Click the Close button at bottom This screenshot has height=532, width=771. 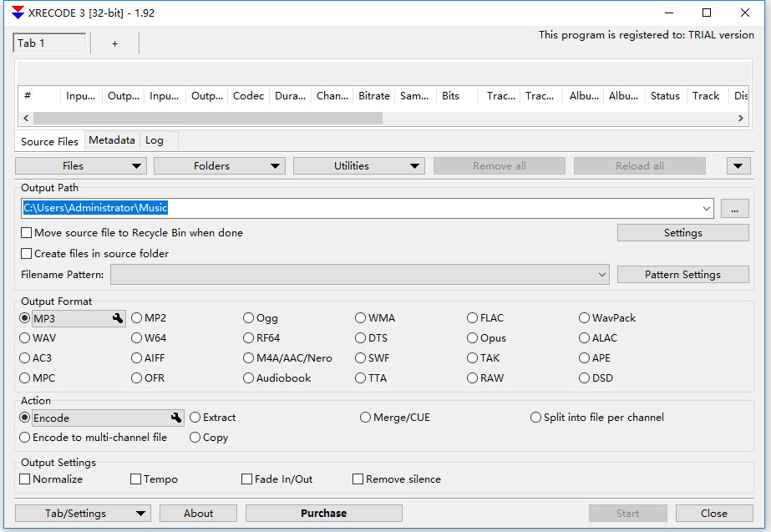714,514
